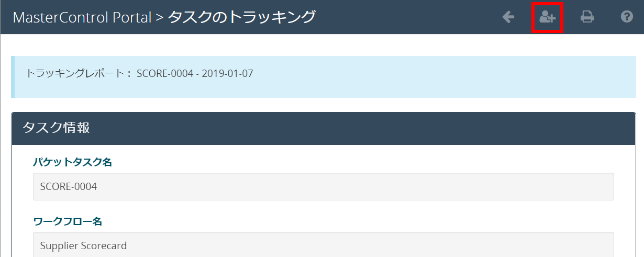
Task: Open help with the question mark icon
Action: pos(627,17)
